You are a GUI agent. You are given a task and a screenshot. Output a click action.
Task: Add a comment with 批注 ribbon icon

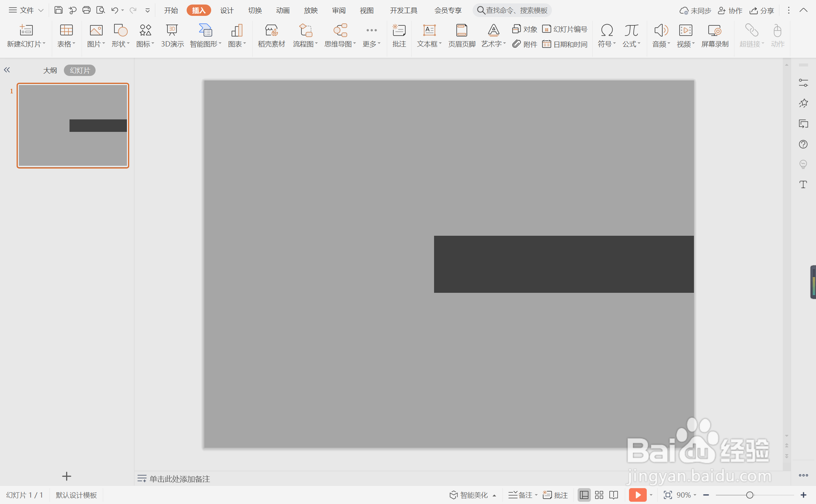(399, 30)
